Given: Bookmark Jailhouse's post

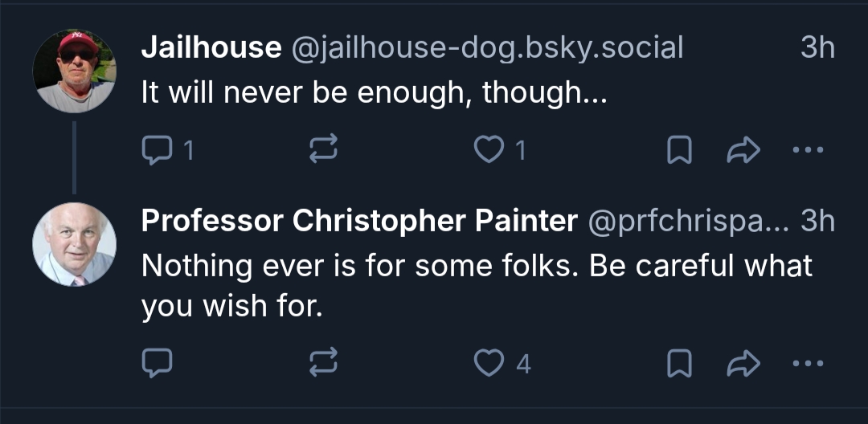Looking at the screenshot, I should [679, 150].
